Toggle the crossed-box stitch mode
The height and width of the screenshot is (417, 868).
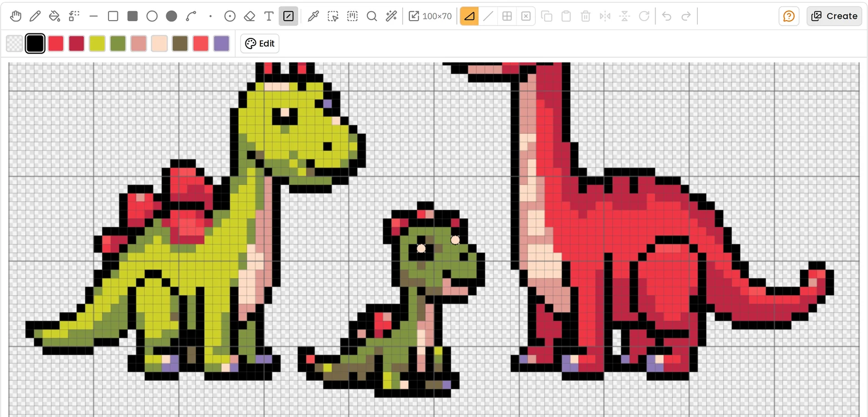526,16
